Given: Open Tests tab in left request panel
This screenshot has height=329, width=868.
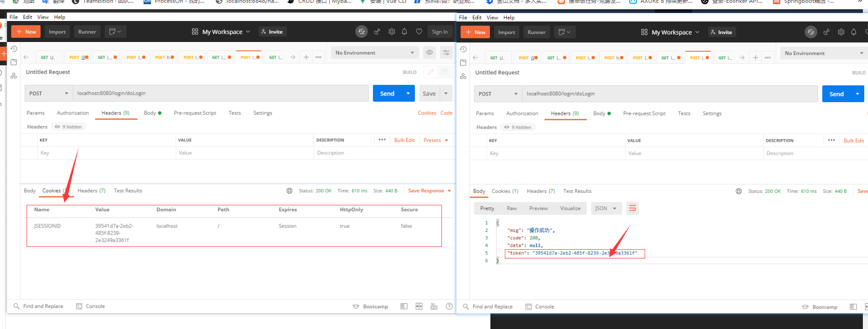Looking at the screenshot, I should 235,113.
